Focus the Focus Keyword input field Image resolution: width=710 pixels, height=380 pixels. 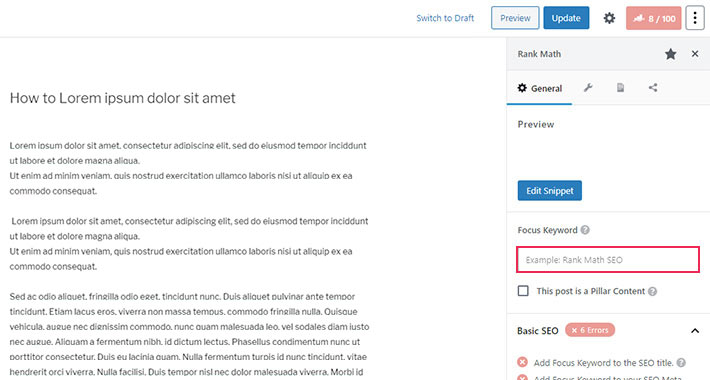point(608,260)
